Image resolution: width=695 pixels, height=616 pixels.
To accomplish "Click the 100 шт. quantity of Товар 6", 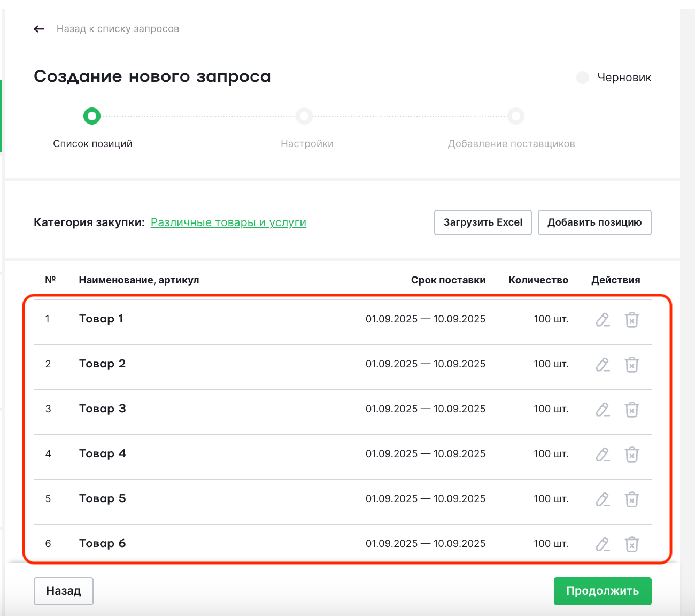I will pos(551,544).
